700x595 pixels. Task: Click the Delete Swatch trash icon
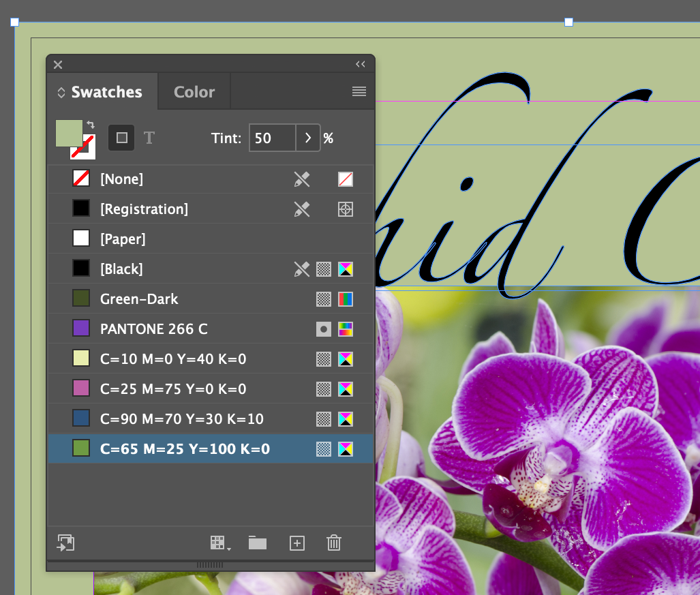click(333, 543)
